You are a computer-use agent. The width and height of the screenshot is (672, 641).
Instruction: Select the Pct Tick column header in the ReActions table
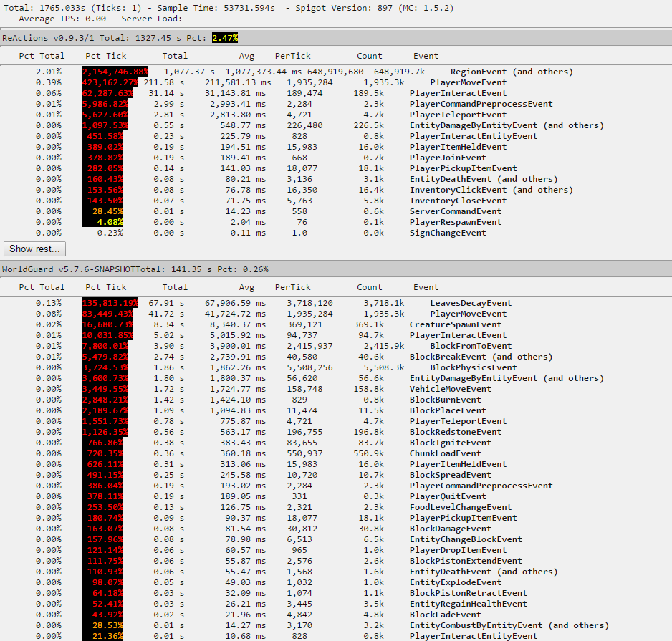tap(106, 56)
